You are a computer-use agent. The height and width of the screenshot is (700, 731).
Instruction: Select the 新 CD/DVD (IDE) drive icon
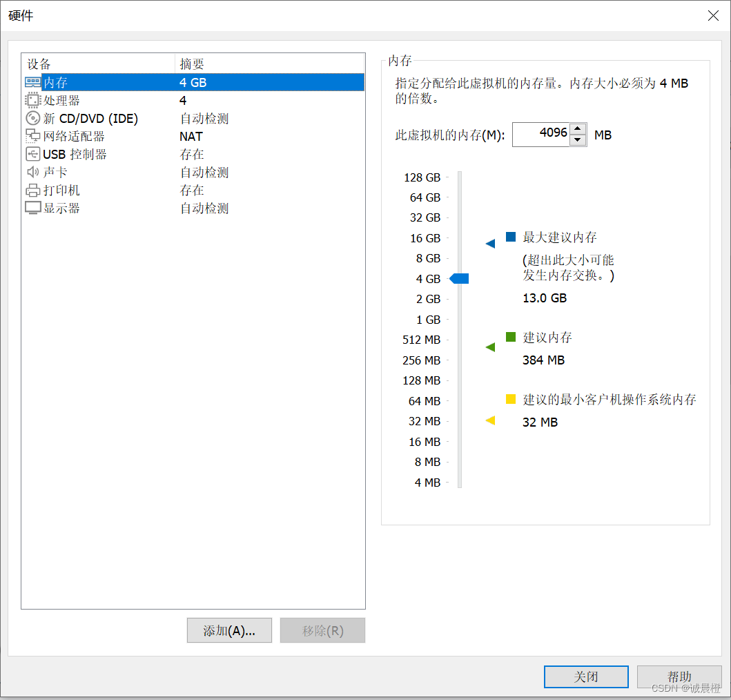(32, 118)
